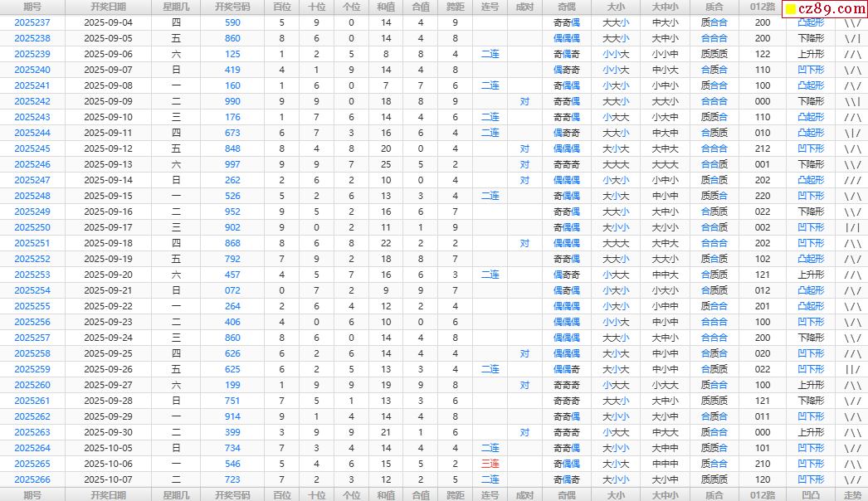Click the 和值 column header at top
Viewport: 868px width, 501px height.
click(386, 7)
